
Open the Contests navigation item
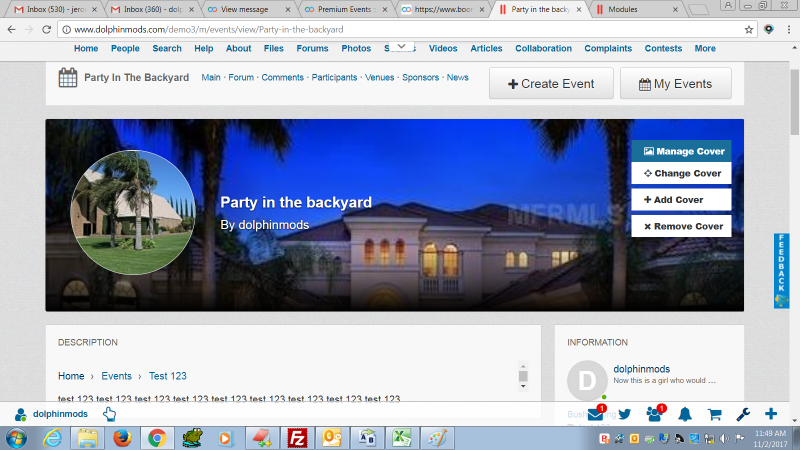663,48
